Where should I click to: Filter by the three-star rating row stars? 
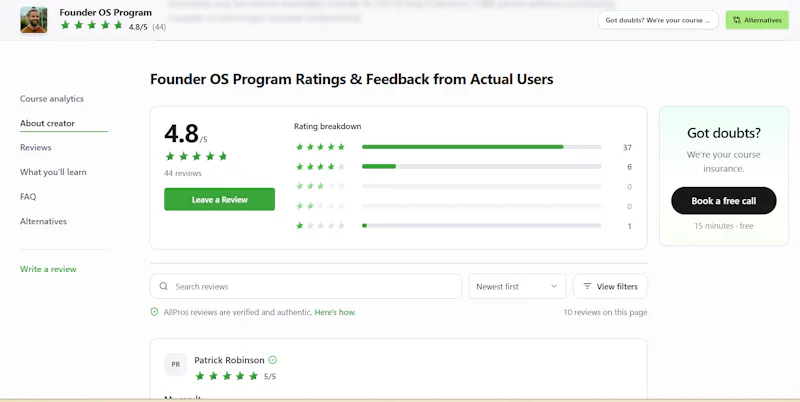[320, 186]
